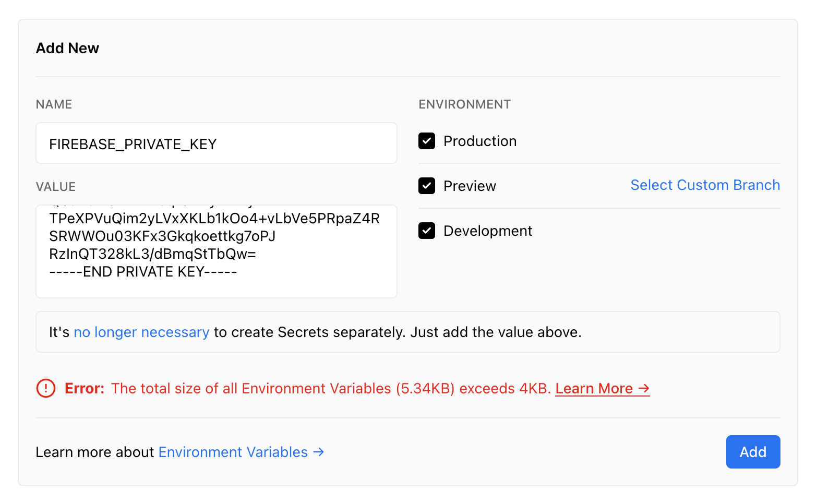Image resolution: width=817 pixels, height=504 pixels.
Task: Click the Preview label text
Action: 470,186
